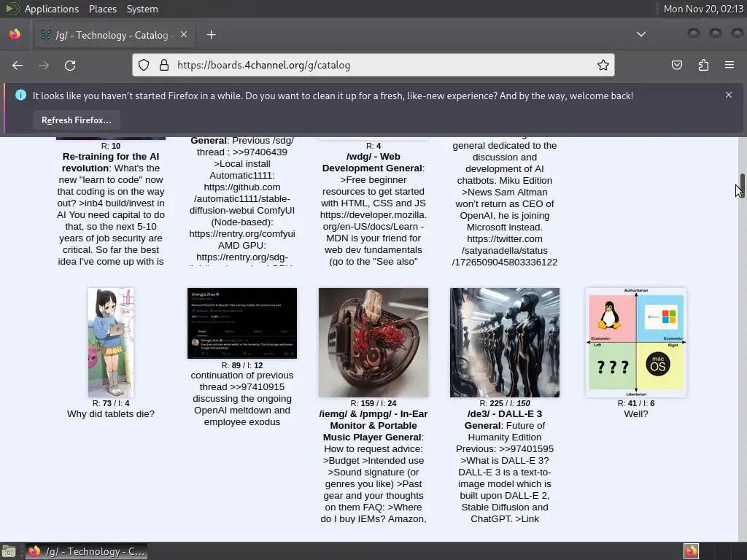Click the distro logo icon in top panel
Screen dimensions: 747x560
tap(12, 9)
